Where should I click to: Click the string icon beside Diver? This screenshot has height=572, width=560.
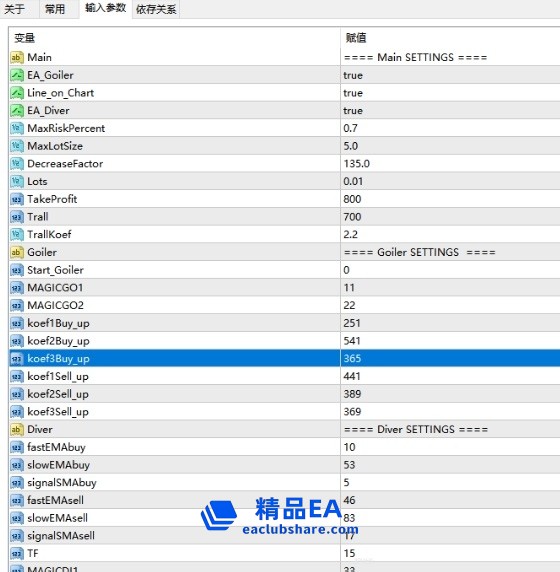pyautogui.click(x=16, y=429)
